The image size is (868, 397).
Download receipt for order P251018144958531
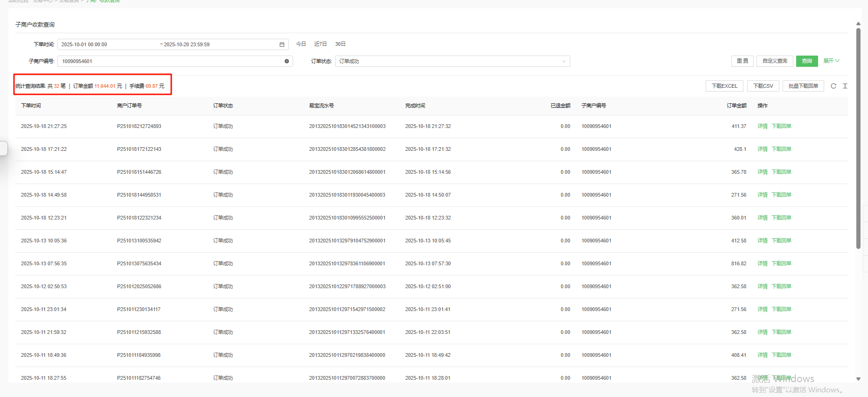[781, 195]
